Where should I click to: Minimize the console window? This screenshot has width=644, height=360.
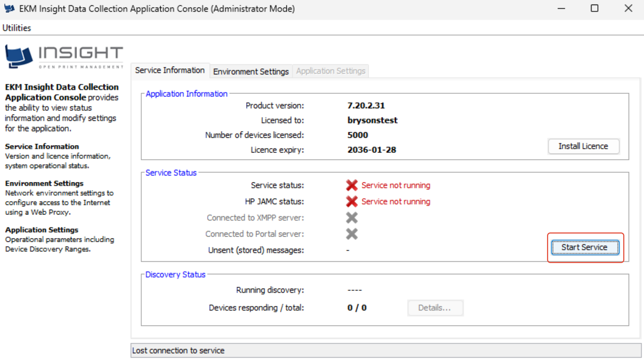click(x=561, y=8)
